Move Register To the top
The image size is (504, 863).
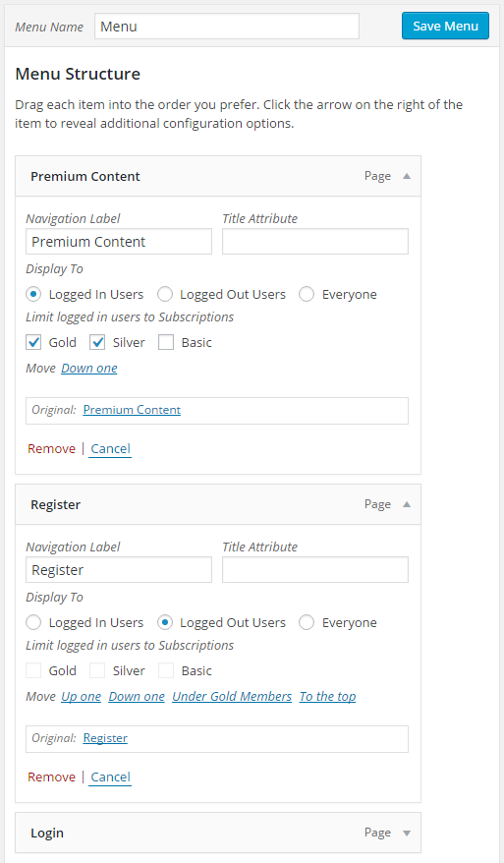click(x=327, y=696)
